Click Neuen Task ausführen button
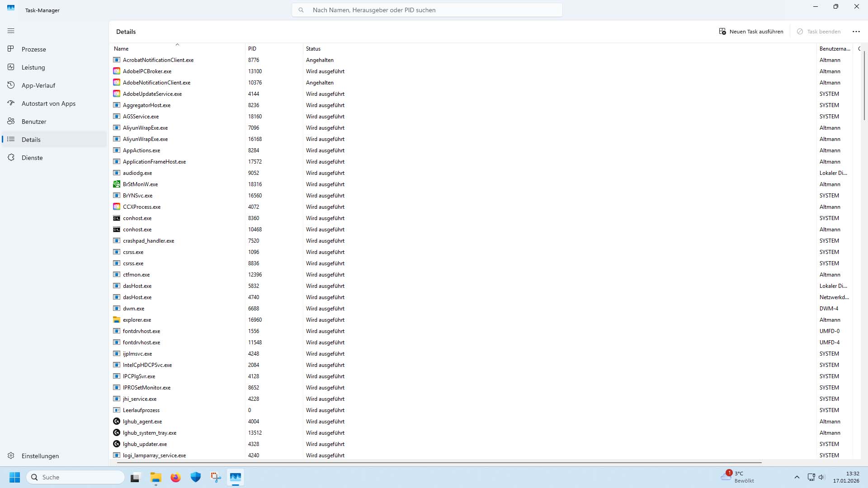Viewport: 868px width, 488px height. click(751, 32)
